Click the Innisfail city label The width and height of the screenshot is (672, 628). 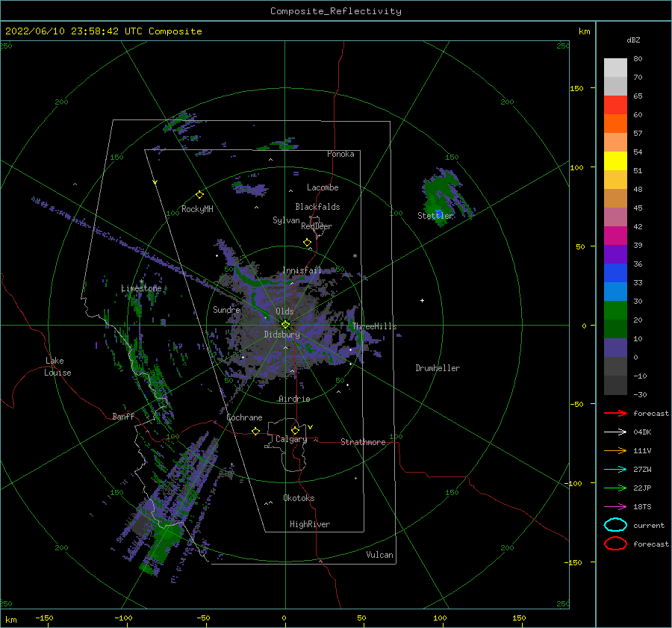click(302, 270)
